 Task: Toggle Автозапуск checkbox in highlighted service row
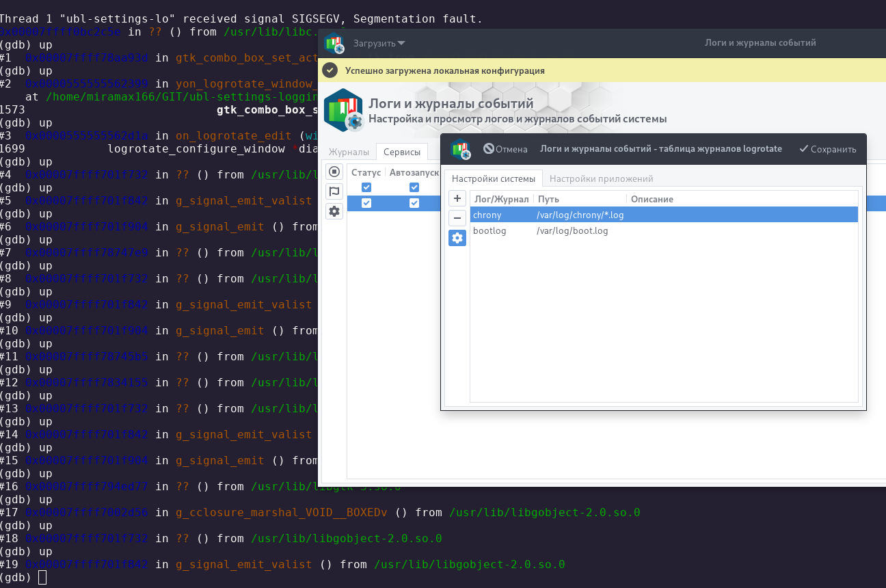[x=414, y=203]
